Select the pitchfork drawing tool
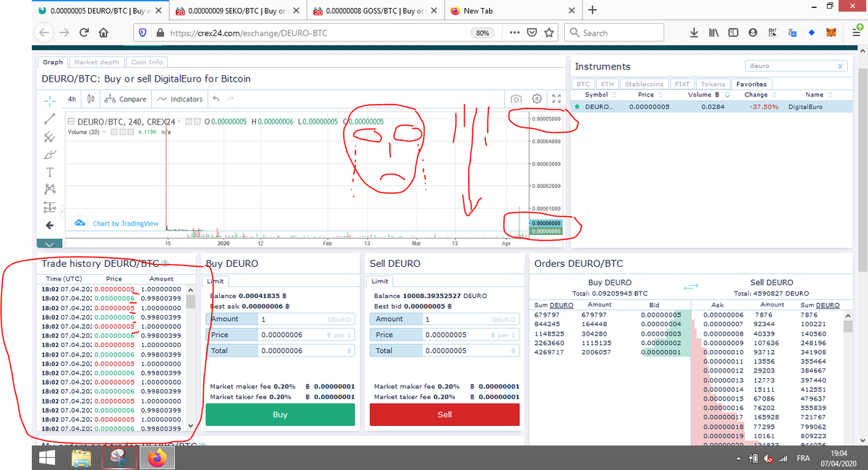Image resolution: width=868 pixels, height=470 pixels. [x=49, y=137]
